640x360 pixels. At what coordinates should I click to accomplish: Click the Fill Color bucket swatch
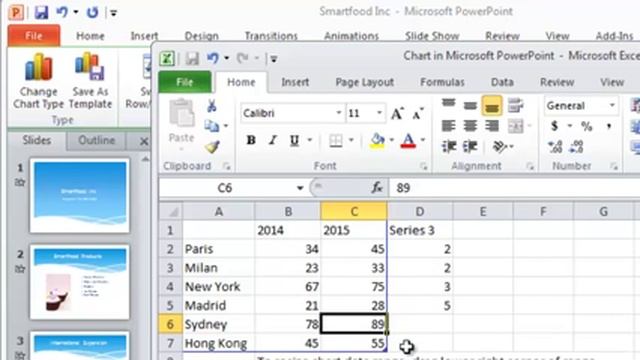tap(377, 141)
